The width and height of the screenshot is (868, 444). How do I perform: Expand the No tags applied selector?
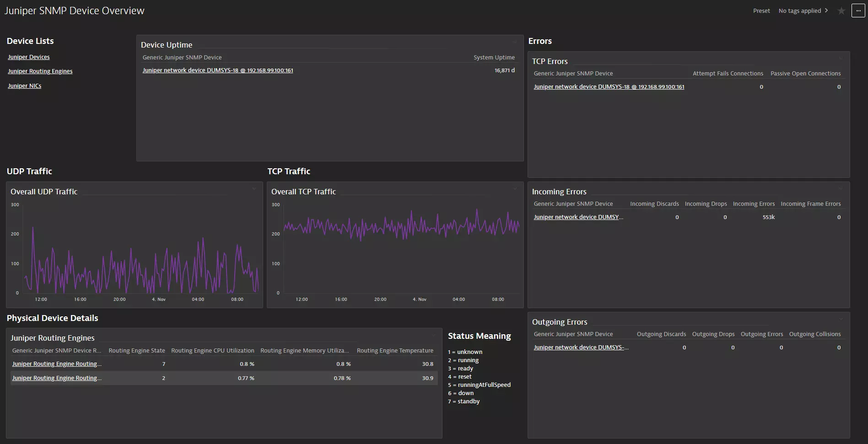803,11
